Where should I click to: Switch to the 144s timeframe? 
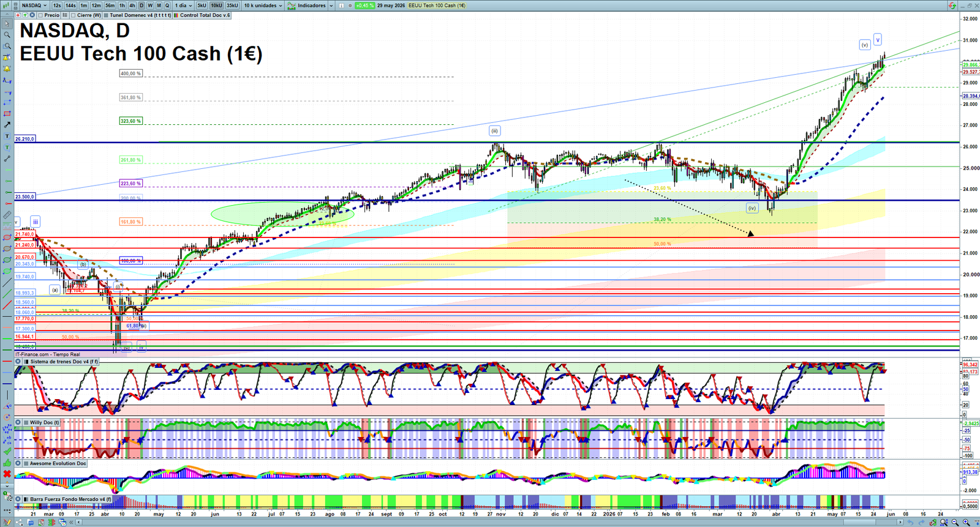(70, 6)
